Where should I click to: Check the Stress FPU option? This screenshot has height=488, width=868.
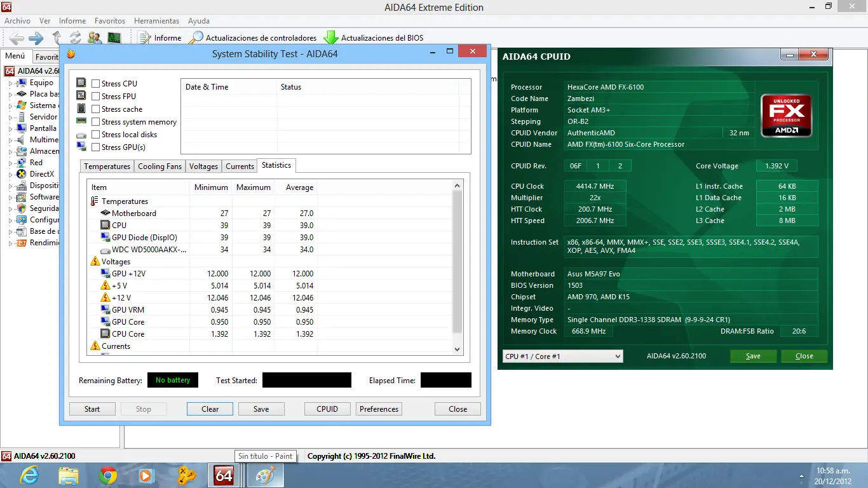tap(95, 97)
